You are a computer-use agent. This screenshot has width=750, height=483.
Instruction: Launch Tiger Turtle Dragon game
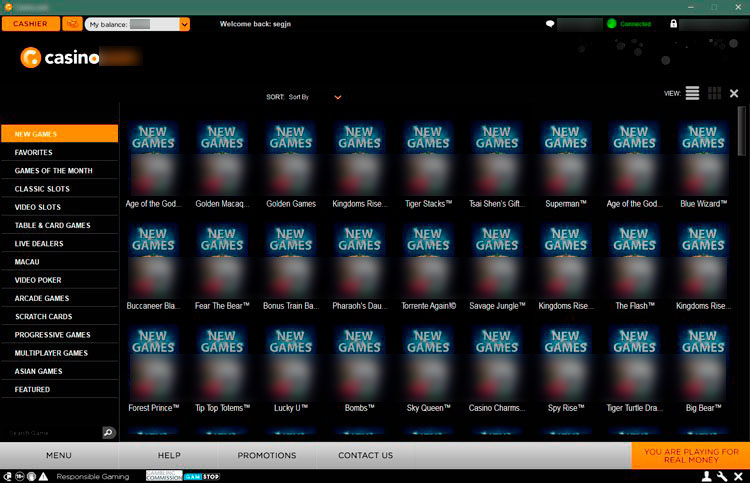(x=635, y=369)
